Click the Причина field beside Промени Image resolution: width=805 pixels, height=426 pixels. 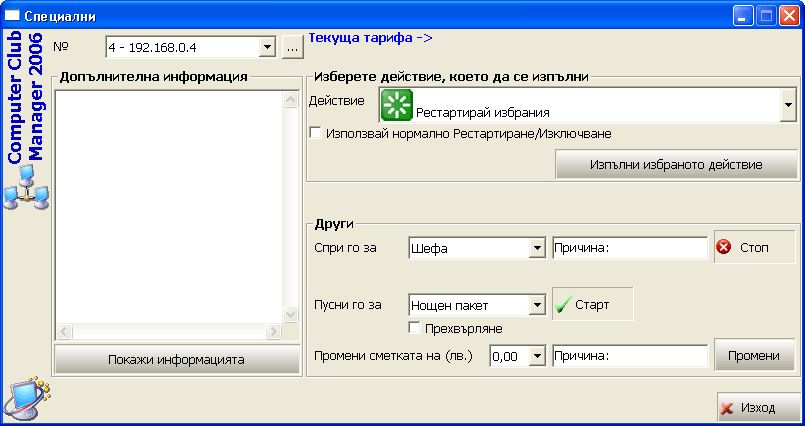pyautogui.click(x=630, y=356)
